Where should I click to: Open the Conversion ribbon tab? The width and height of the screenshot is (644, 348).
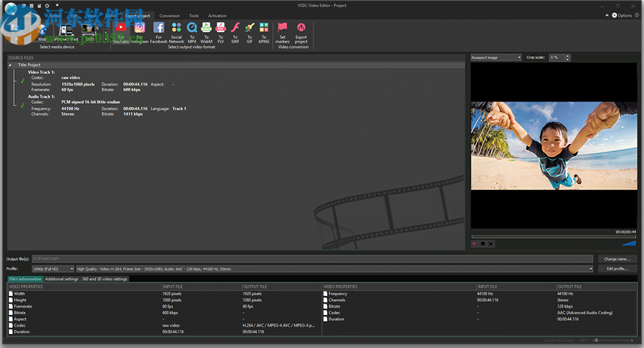click(170, 15)
